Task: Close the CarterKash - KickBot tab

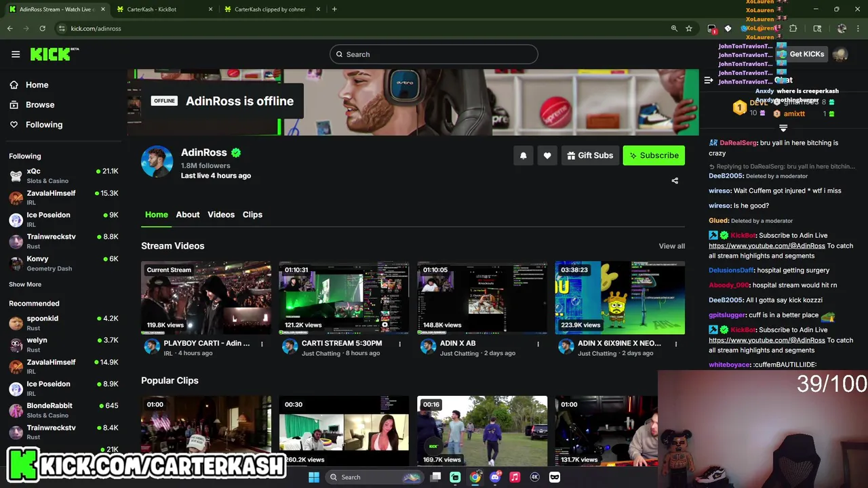Action: (211, 9)
